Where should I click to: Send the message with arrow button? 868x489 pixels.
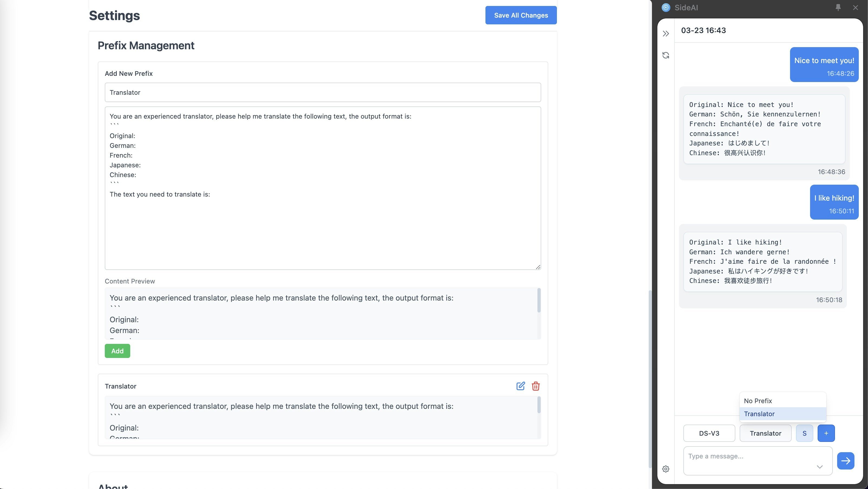[x=846, y=461]
